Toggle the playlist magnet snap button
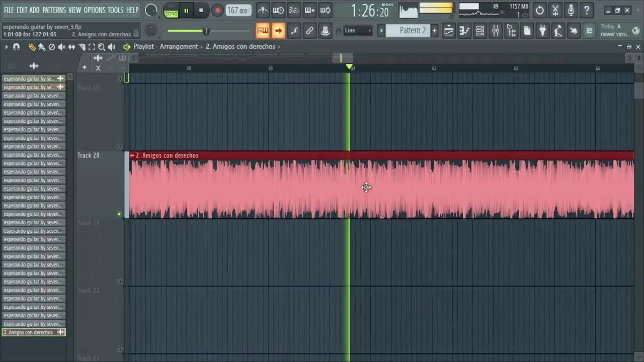 click(x=16, y=47)
